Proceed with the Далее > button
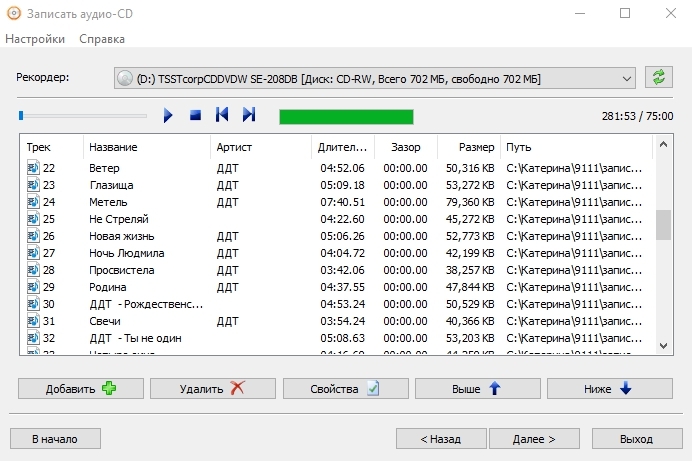The image size is (692, 461). [x=534, y=439]
